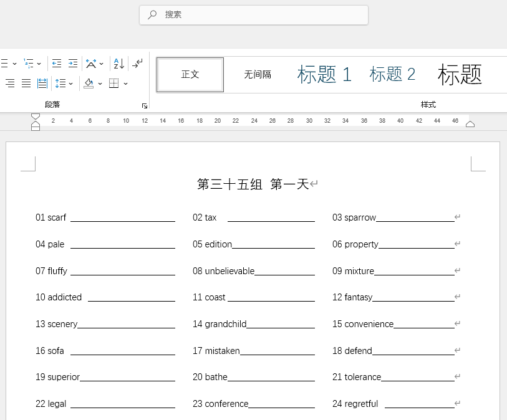
Task: Click the word '06 property'
Action: 355,244
